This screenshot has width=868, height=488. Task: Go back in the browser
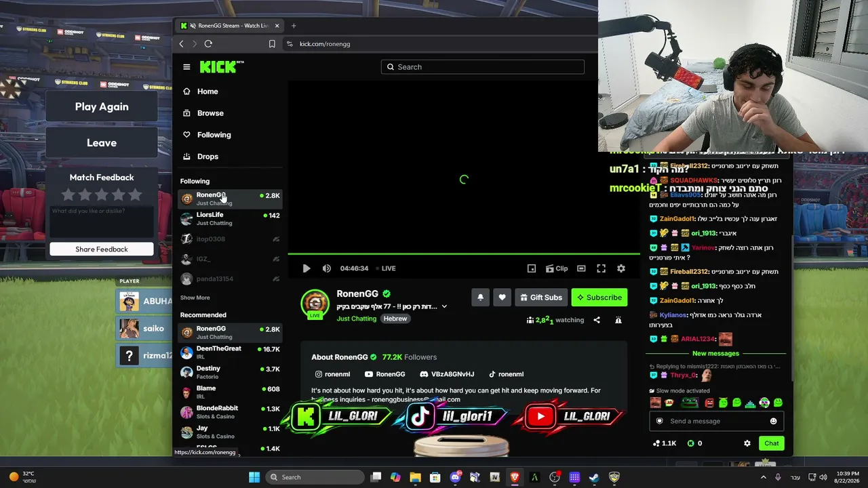[x=182, y=44]
